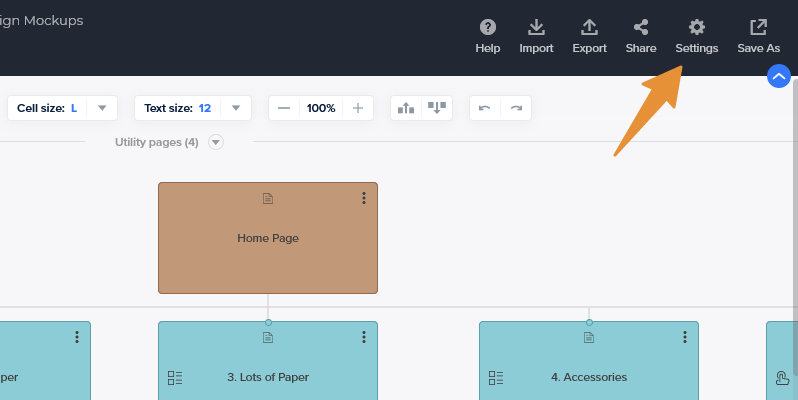This screenshot has width=798, height=400.
Task: Open the Share options
Action: click(x=641, y=28)
